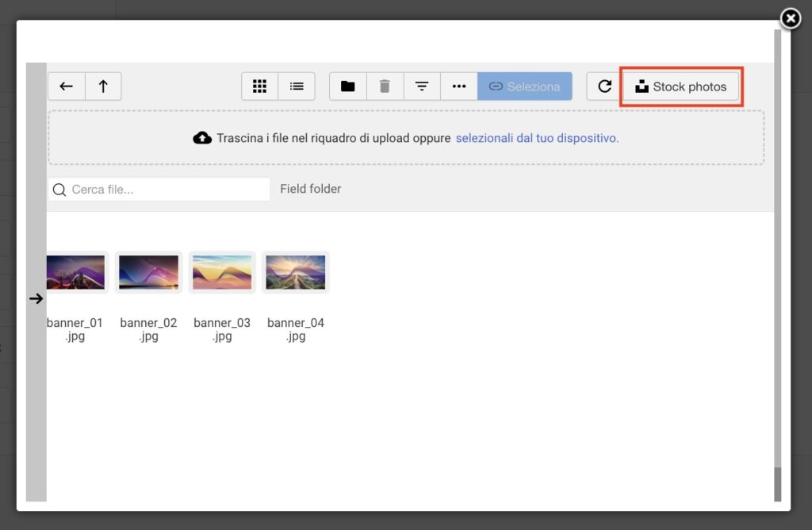Click the banner_03.jpg file name
Image resolution: width=812 pixels, height=530 pixels.
coord(222,329)
